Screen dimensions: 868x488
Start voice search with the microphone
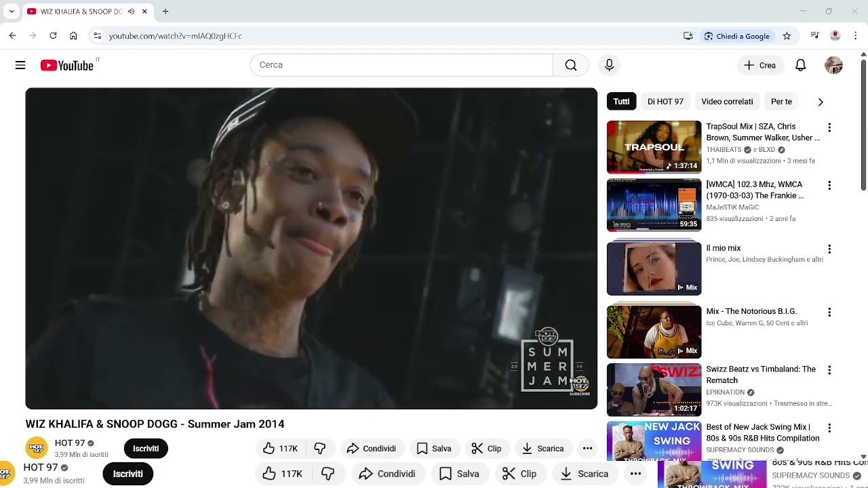(609, 65)
